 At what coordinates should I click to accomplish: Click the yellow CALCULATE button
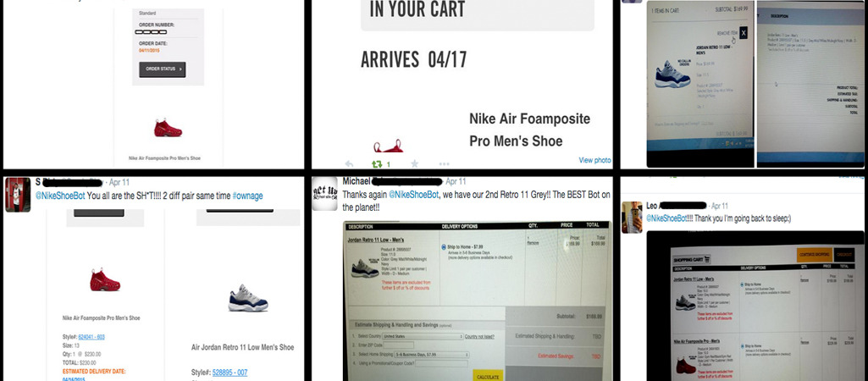click(x=488, y=375)
